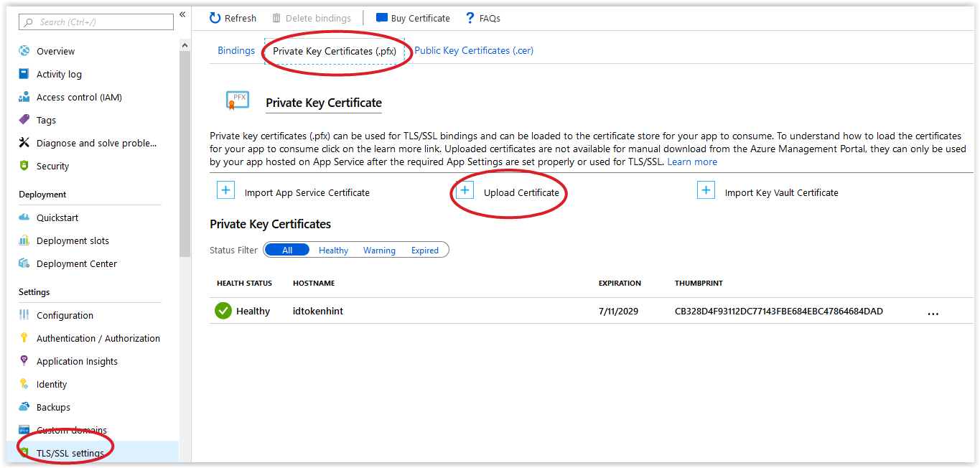The width and height of the screenshot is (980, 468).
Task: Click plus icon for Import App Service Certificate
Action: point(225,190)
